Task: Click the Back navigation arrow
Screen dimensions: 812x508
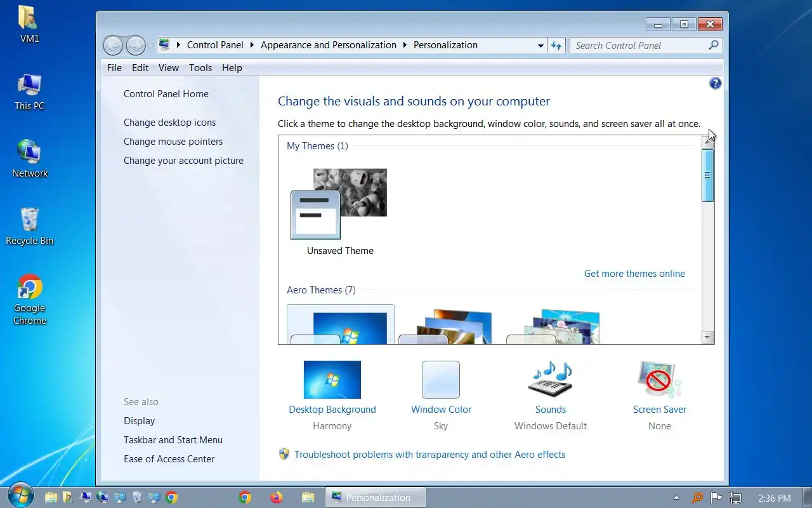Action: point(113,45)
